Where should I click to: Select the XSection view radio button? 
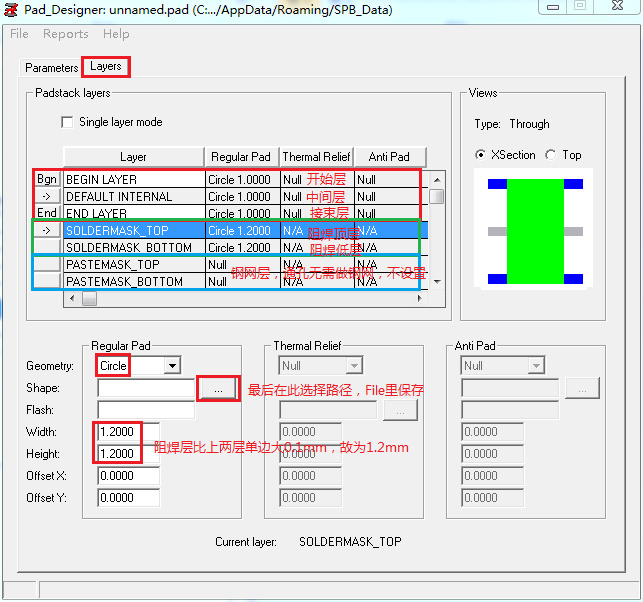[x=480, y=155]
